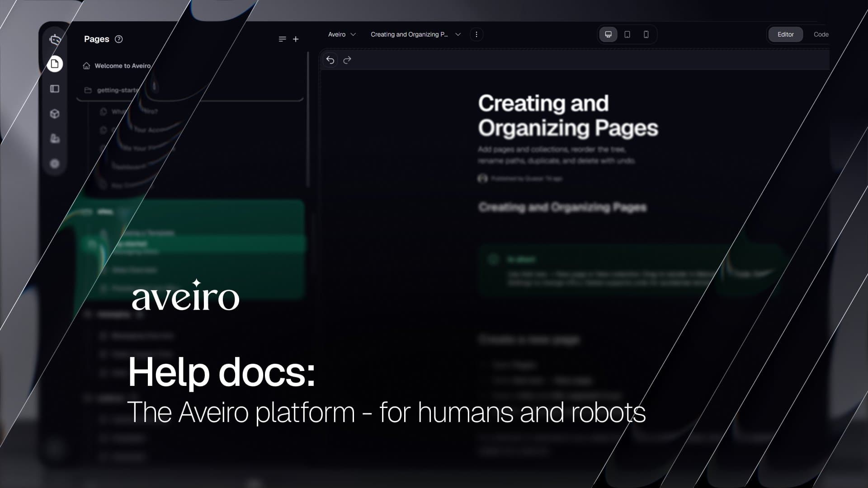Switch to desktop preview
The width and height of the screenshot is (868, 488).
[x=609, y=34]
